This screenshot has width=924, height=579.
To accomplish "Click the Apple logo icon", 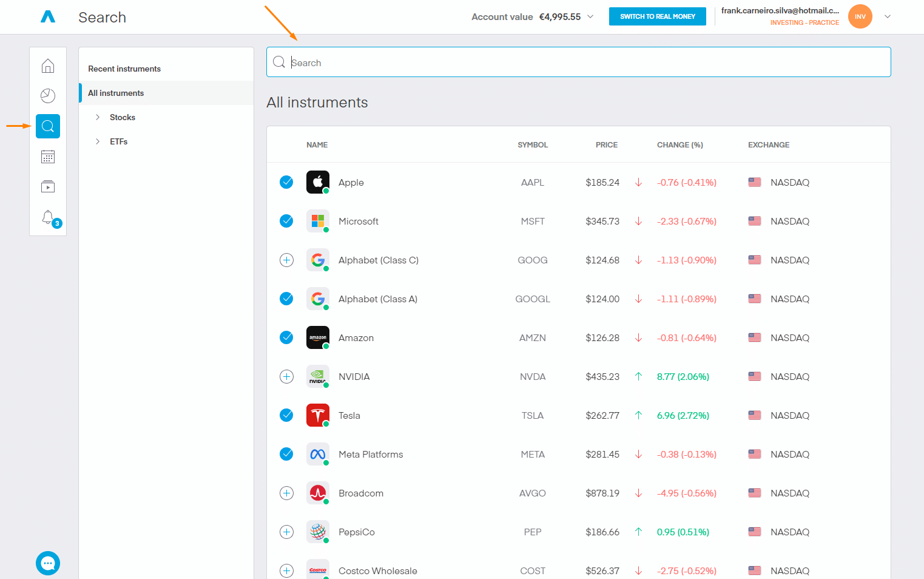I will click(x=318, y=182).
